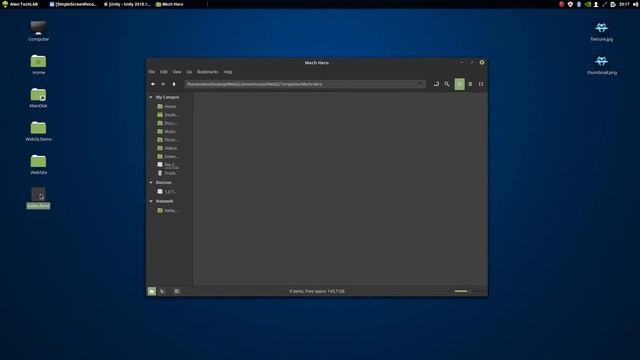Toggle location entry mode in the toolbar
Image resolution: width=640 pixels, height=360 pixels.
(x=436, y=84)
